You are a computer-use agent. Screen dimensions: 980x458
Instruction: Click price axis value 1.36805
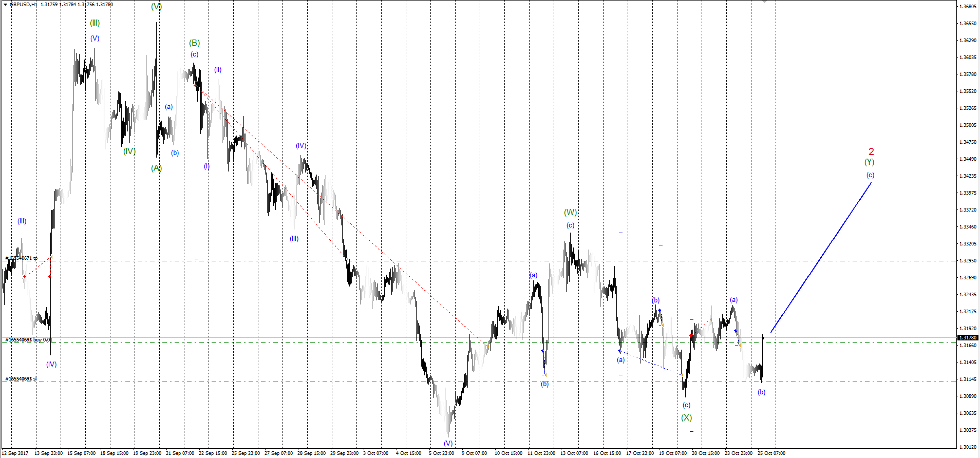pyautogui.click(x=968, y=7)
